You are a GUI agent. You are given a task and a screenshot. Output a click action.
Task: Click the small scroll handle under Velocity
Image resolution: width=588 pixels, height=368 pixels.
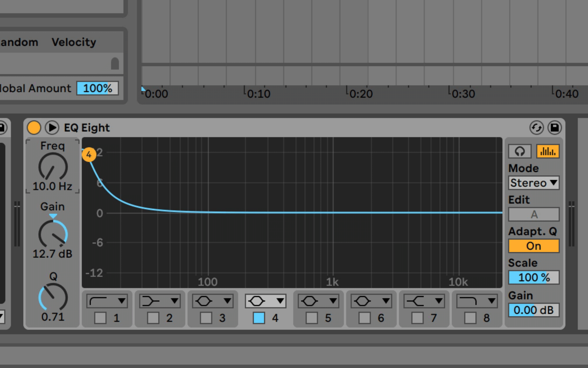(x=115, y=63)
